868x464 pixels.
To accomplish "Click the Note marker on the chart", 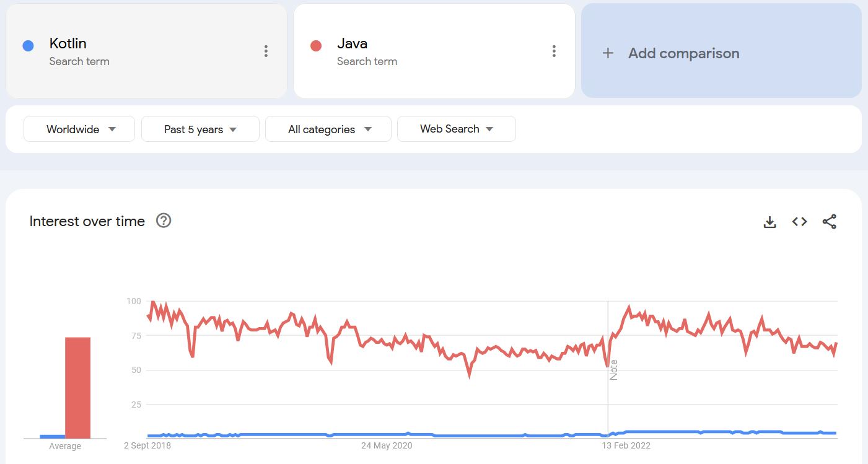I will (x=613, y=370).
